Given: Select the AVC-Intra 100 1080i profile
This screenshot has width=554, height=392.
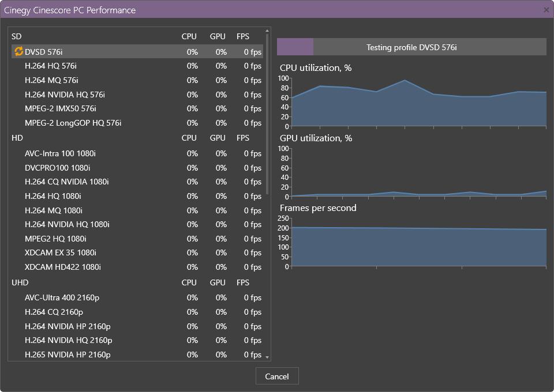Looking at the screenshot, I should (x=61, y=153).
